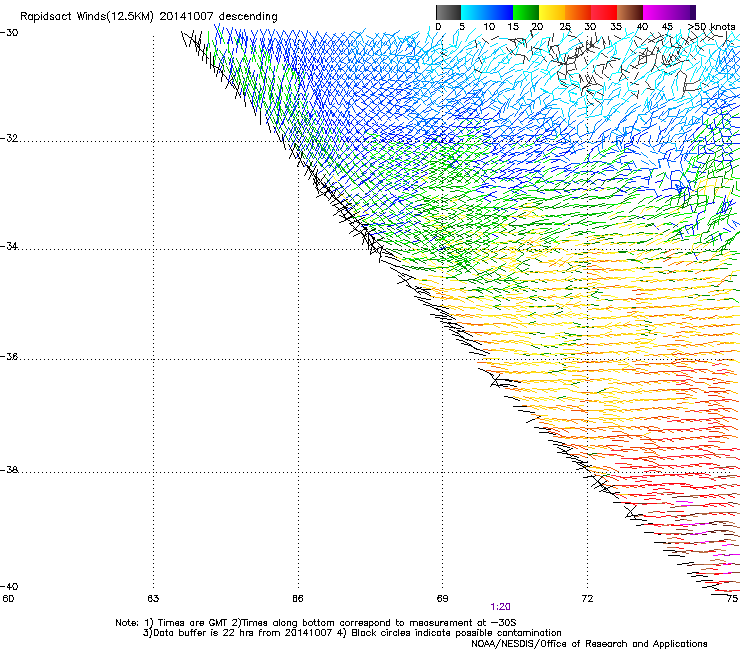The height and width of the screenshot is (650, 740).
Task: Click the "45" label under the color bar
Action: point(667,27)
